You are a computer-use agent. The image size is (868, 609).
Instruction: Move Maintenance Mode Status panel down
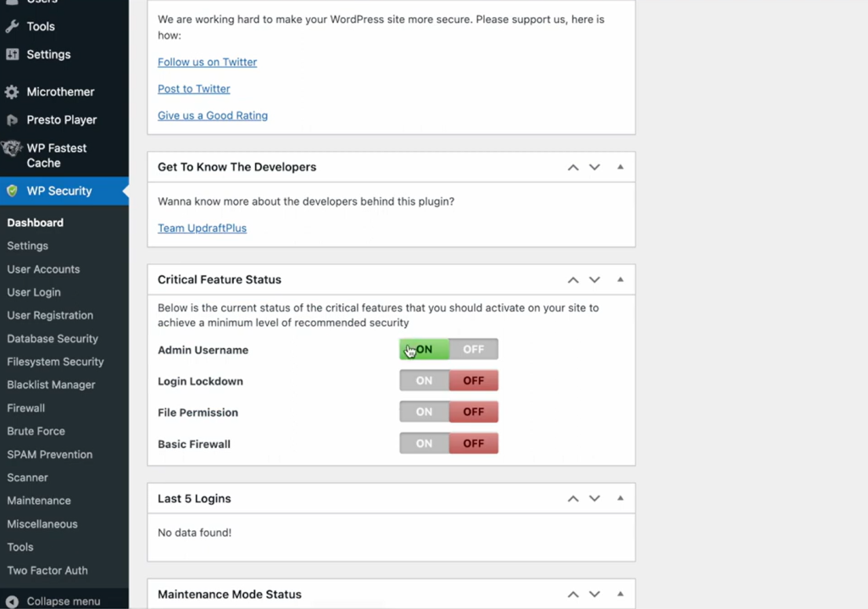coord(594,594)
